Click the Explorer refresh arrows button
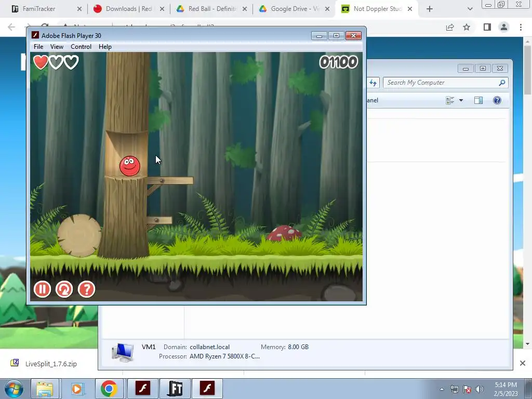 click(x=373, y=83)
